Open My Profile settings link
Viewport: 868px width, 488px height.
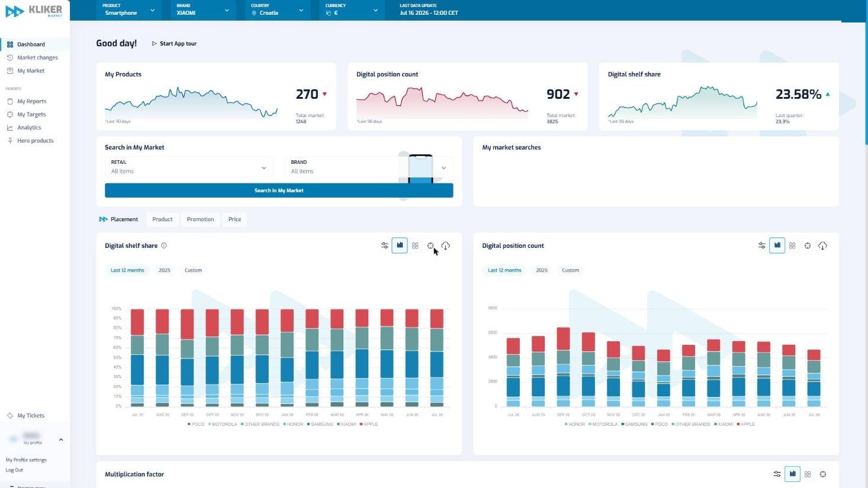point(26,460)
